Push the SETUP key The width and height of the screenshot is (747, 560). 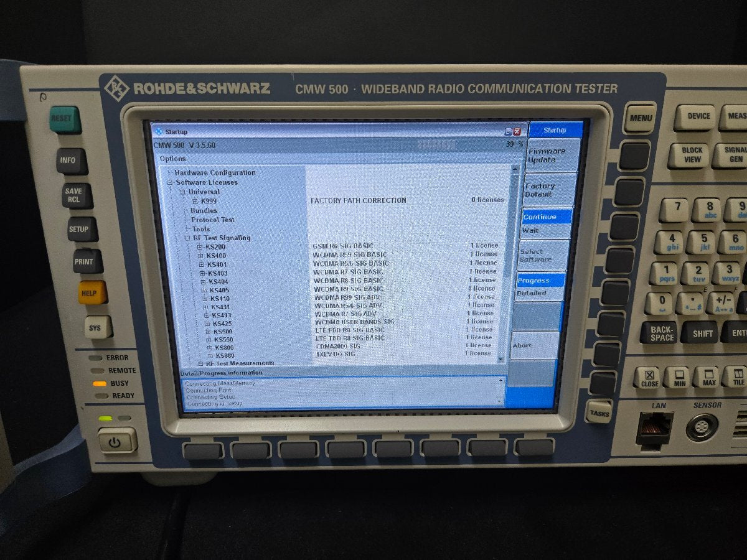82,229
